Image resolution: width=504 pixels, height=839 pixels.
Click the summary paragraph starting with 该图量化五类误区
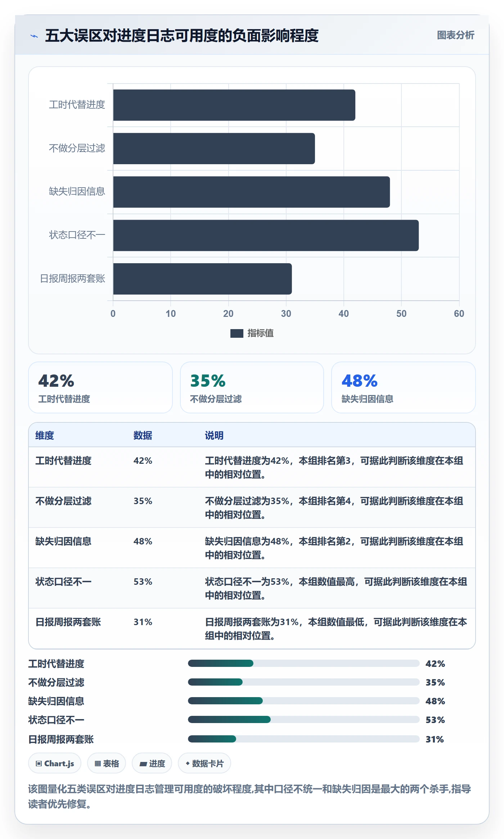(250, 797)
